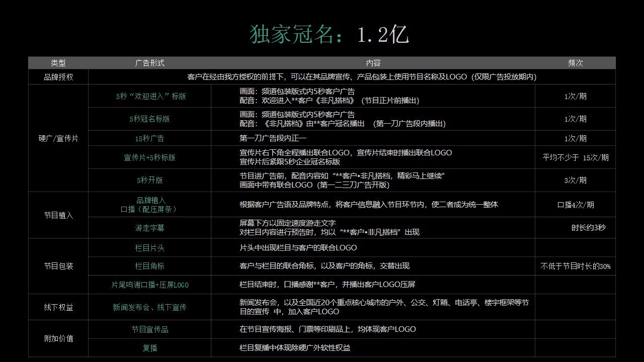This screenshot has width=644, height=362.
Task: Click the 1次/期 frequency for 15秒广告
Action: coord(575,138)
